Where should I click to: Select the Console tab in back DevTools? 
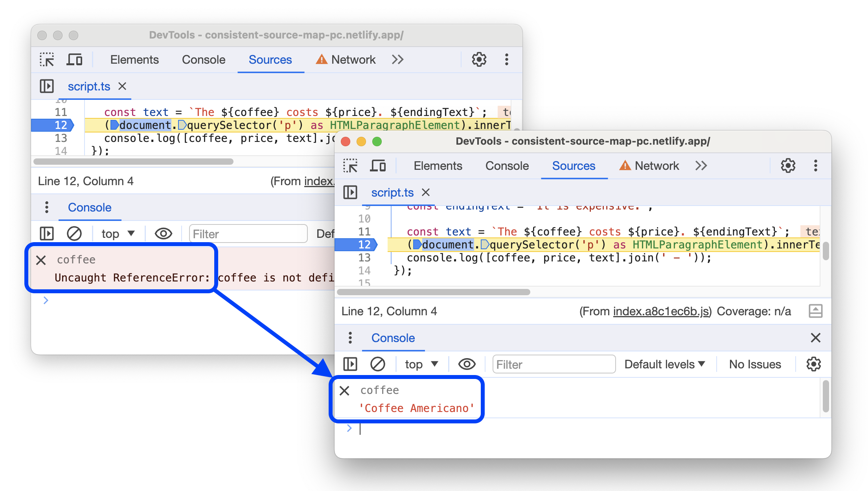click(x=203, y=59)
